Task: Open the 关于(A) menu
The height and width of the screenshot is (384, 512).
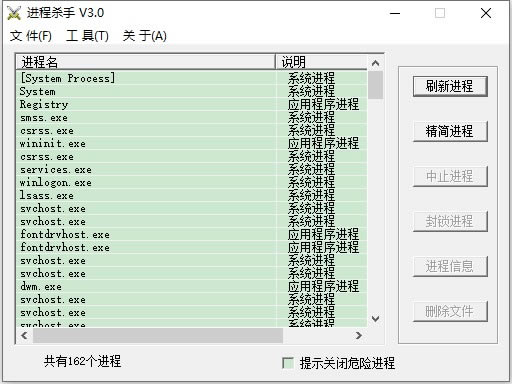Action: pyautogui.click(x=145, y=36)
